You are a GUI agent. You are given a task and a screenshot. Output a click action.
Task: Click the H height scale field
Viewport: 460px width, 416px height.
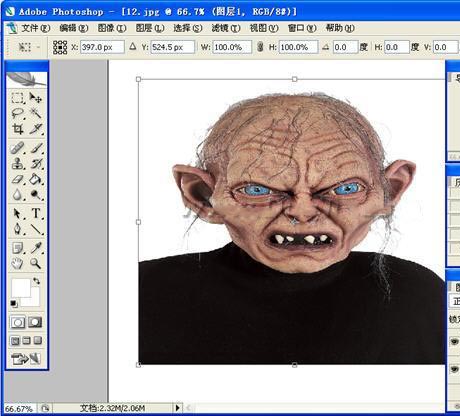tap(298, 47)
